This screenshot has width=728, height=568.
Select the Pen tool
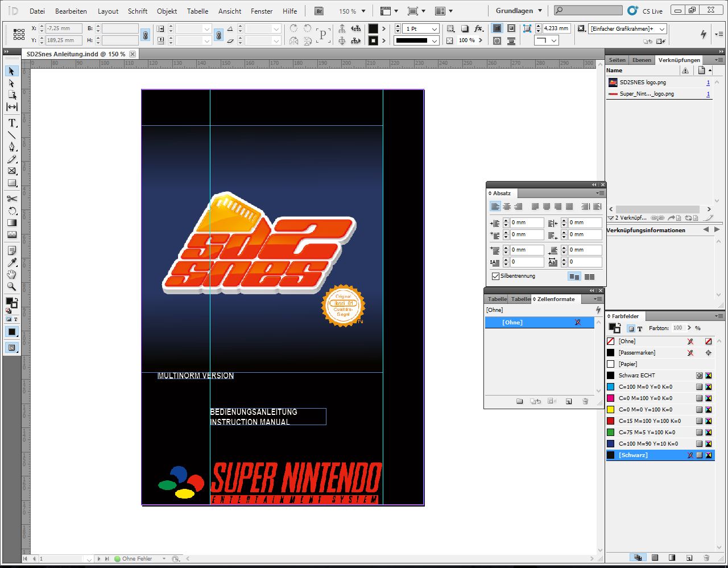tap(11, 147)
